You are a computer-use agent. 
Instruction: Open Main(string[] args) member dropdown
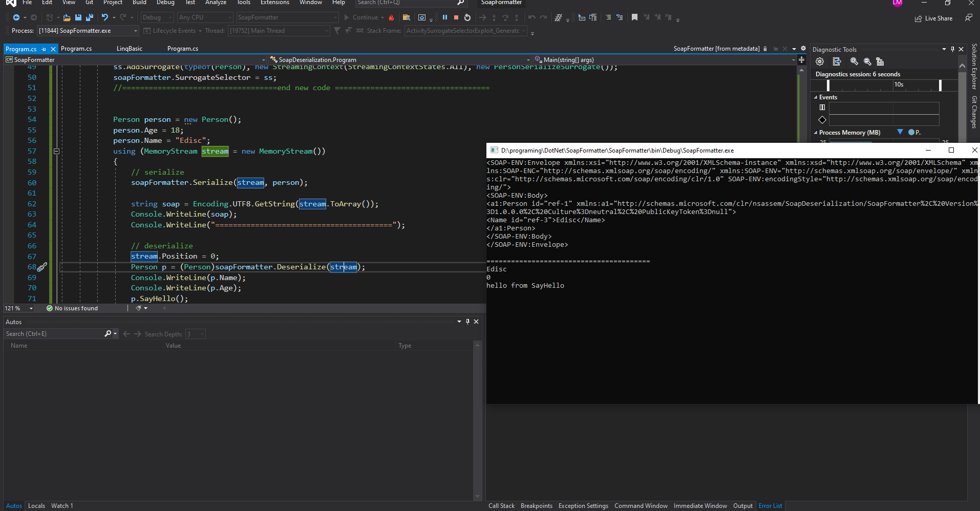coord(665,60)
